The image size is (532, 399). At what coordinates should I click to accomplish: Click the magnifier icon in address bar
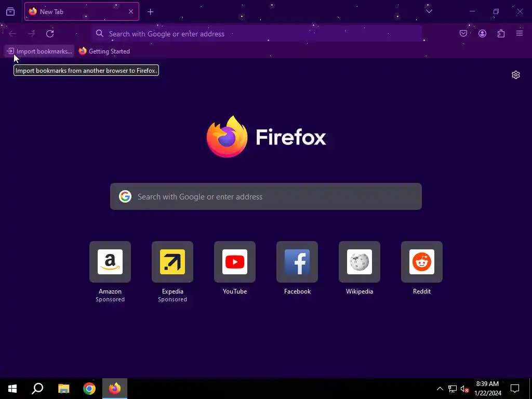(x=99, y=33)
